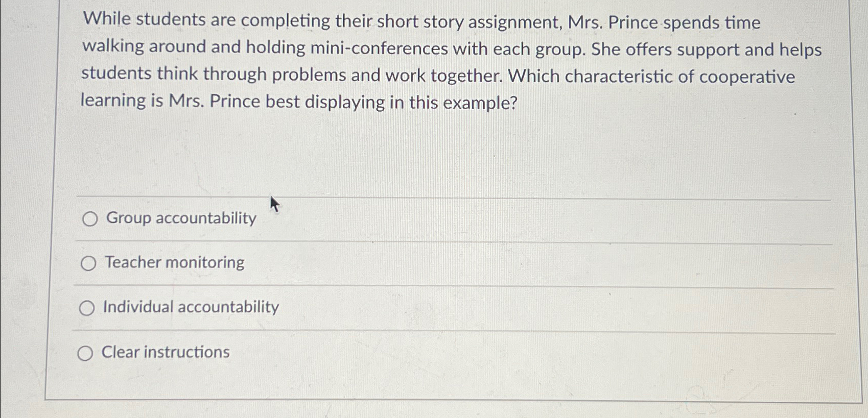Click the Group accountability answer label
The width and height of the screenshot is (868, 418).
point(179,218)
